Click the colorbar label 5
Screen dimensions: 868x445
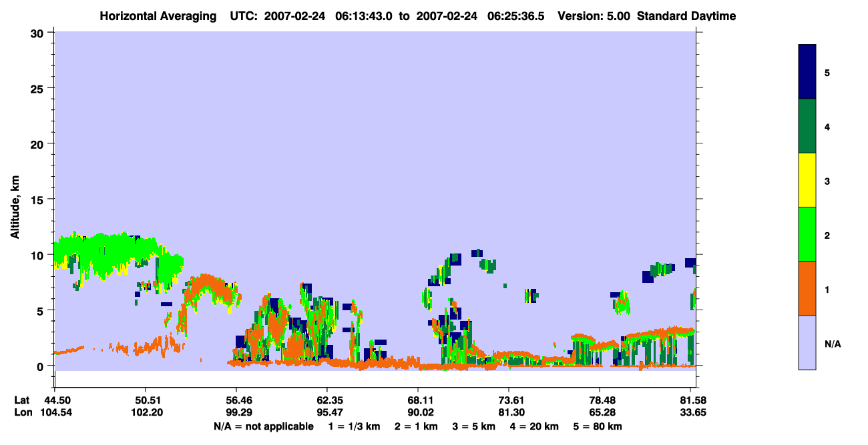pos(827,72)
